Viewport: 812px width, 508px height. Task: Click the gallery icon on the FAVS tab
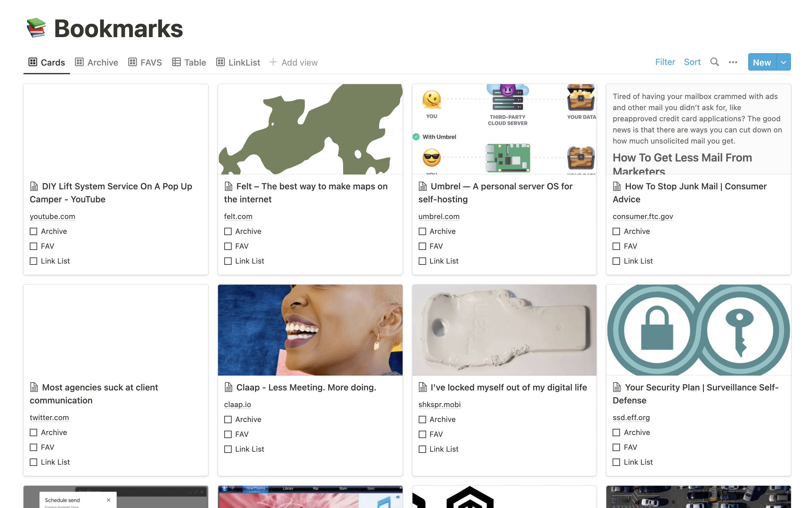tap(133, 62)
